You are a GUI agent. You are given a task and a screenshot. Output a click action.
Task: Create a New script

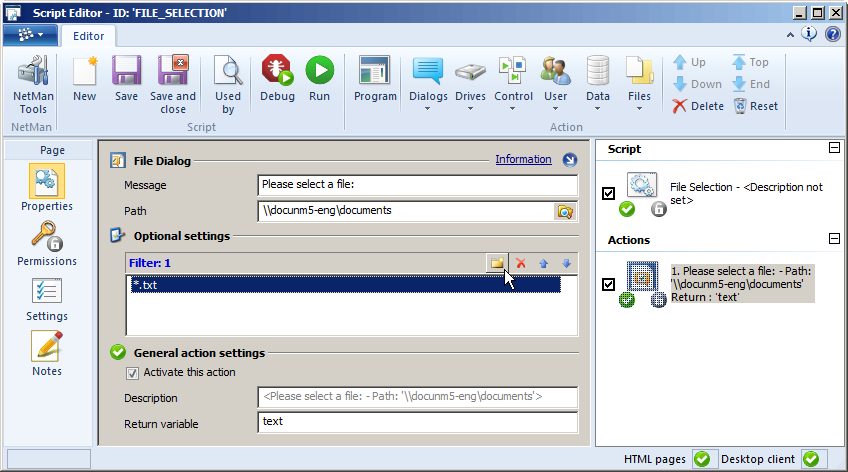84,79
